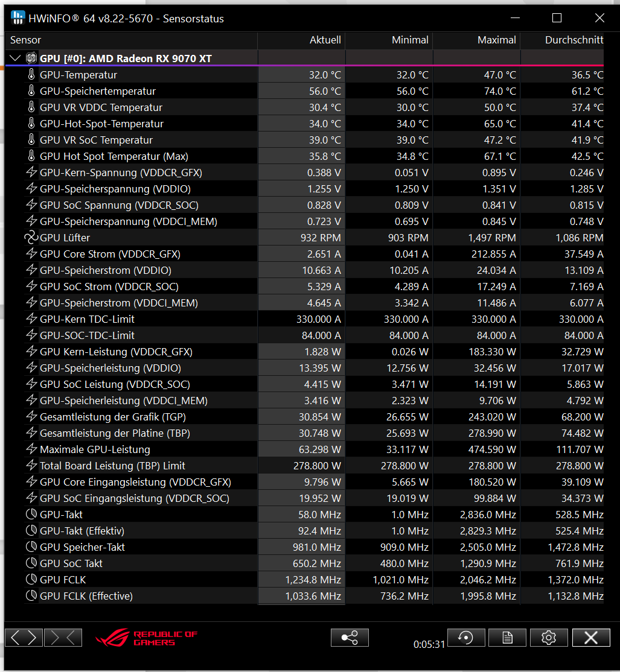Select the GPU-Speicherspannung (VDDCI_MEM) row
620x672 pixels.
point(304,221)
